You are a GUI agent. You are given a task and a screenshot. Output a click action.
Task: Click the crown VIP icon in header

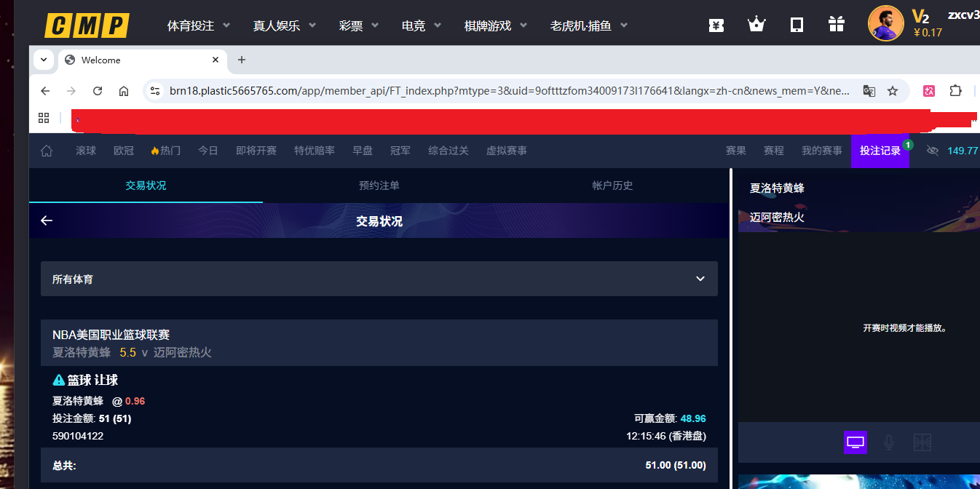(756, 25)
